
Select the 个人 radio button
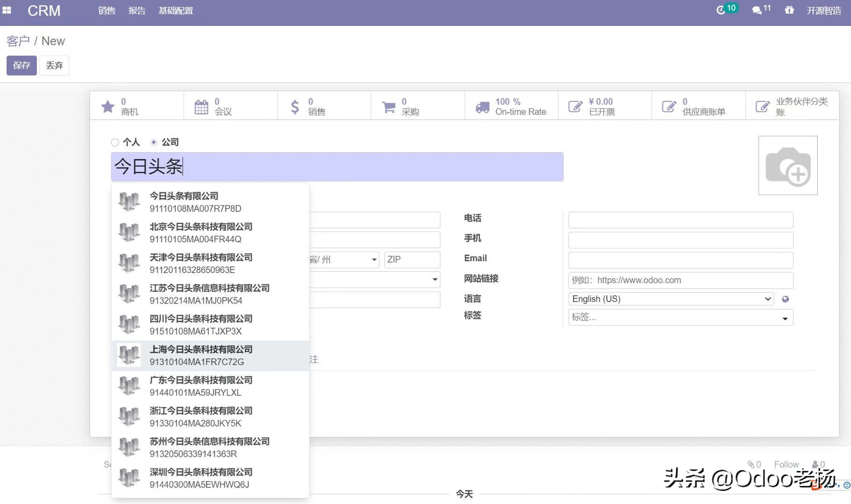point(115,142)
